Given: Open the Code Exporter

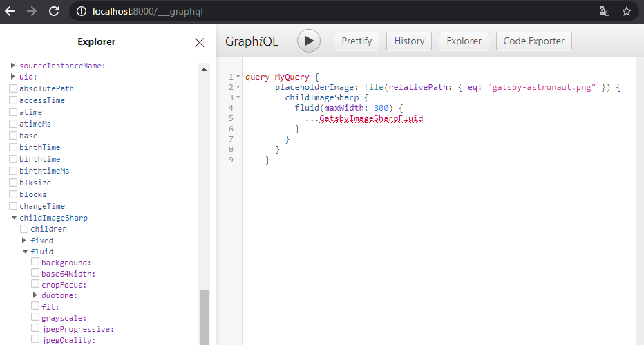Looking at the screenshot, I should [x=534, y=41].
